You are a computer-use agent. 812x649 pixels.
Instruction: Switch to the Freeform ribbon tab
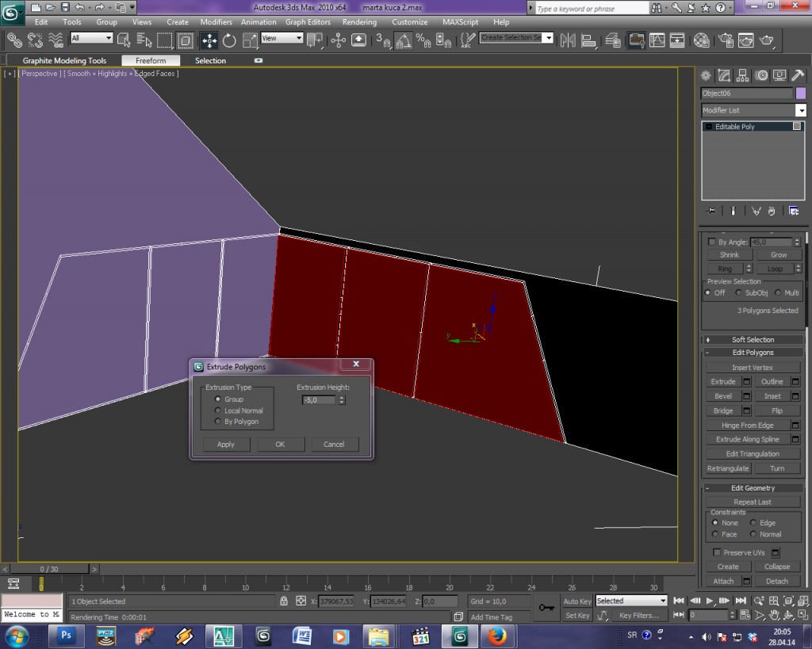pyautogui.click(x=151, y=60)
